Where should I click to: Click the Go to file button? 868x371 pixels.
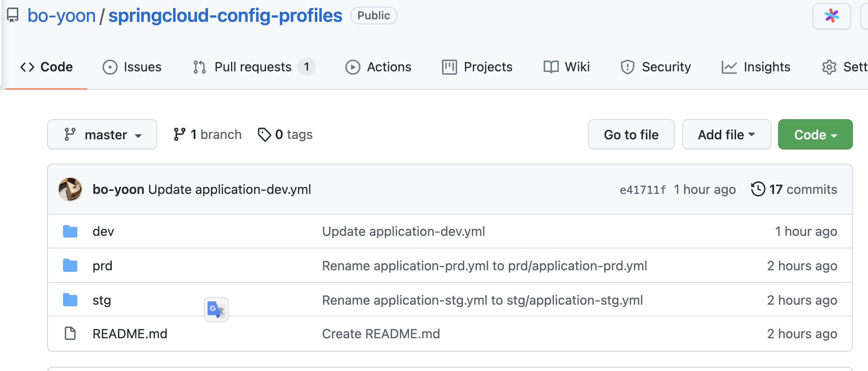[x=631, y=134]
